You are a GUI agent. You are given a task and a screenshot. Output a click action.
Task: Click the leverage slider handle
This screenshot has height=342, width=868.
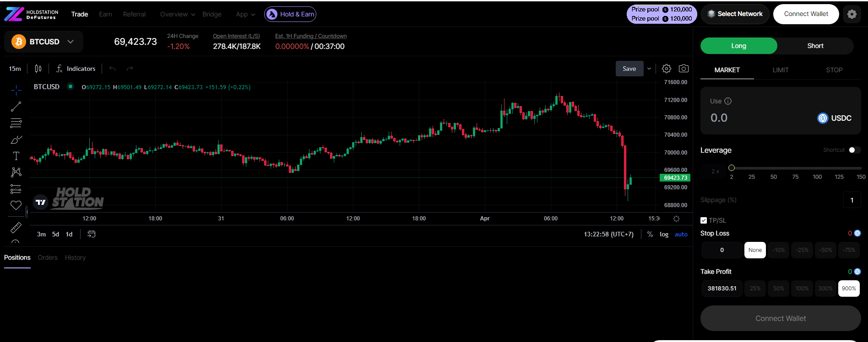pyautogui.click(x=732, y=168)
